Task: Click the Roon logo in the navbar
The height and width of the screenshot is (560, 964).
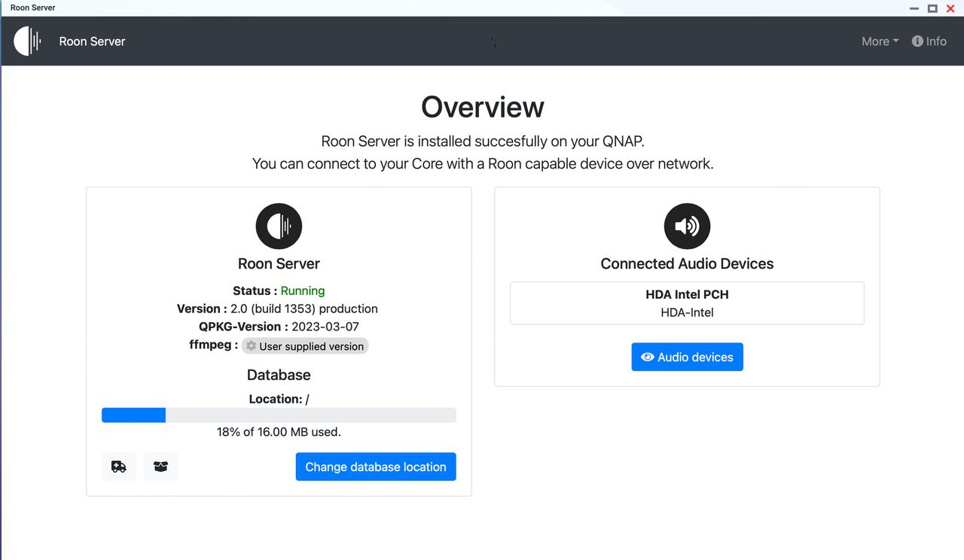Action: click(27, 41)
